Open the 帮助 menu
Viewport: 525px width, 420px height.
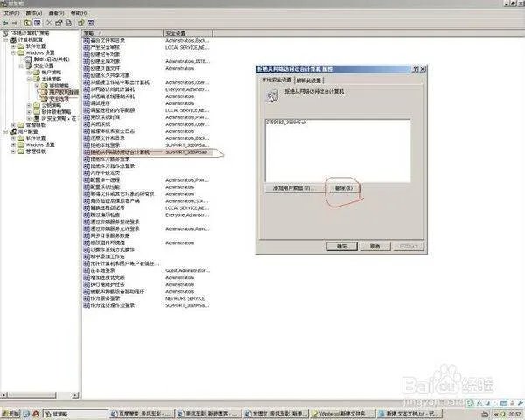coord(80,13)
